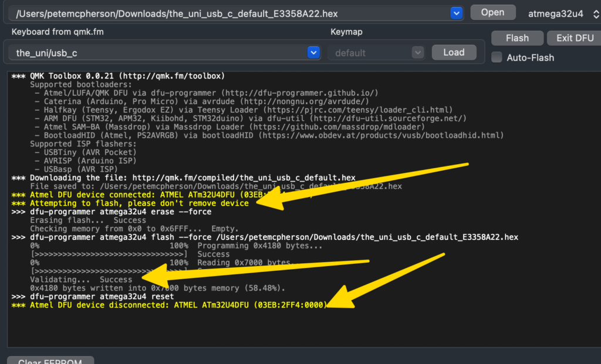Click the Caterina avrdude log line
The height and width of the screenshot is (364, 601).
tap(202, 101)
